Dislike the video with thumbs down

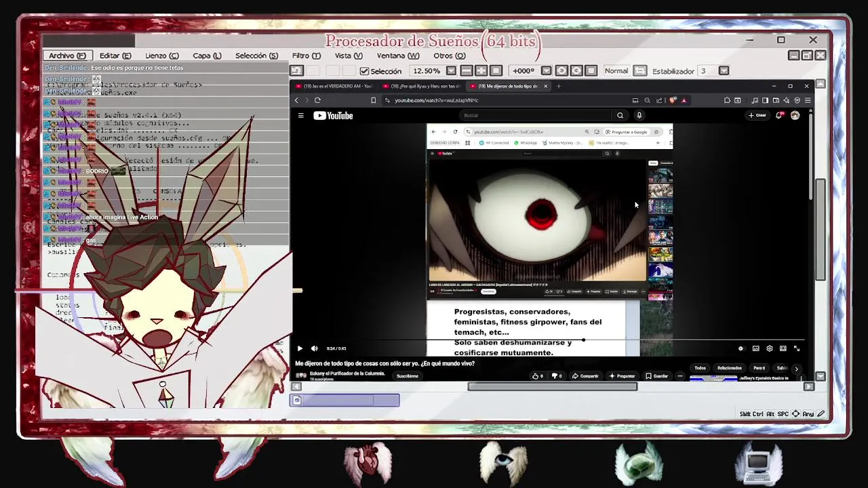tap(557, 376)
